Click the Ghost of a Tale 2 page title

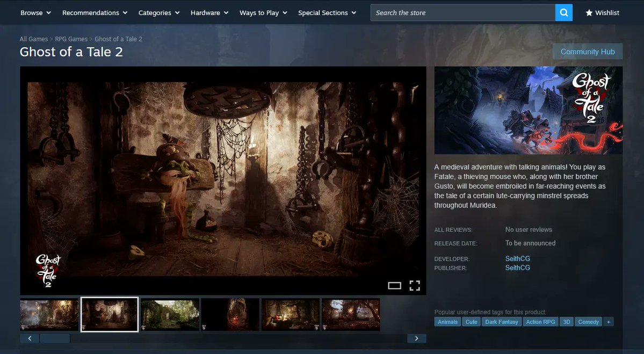(71, 52)
